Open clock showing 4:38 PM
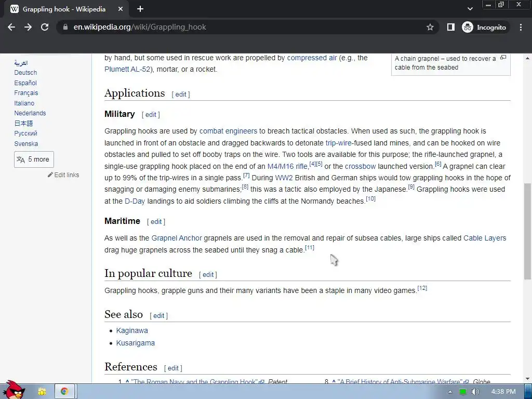This screenshot has height=399, width=532. tap(503, 392)
